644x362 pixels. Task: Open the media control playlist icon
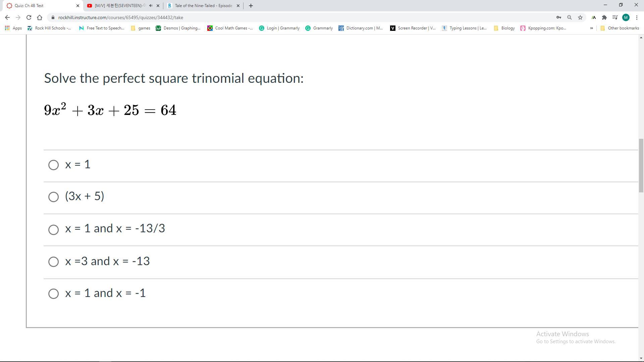[615, 17]
